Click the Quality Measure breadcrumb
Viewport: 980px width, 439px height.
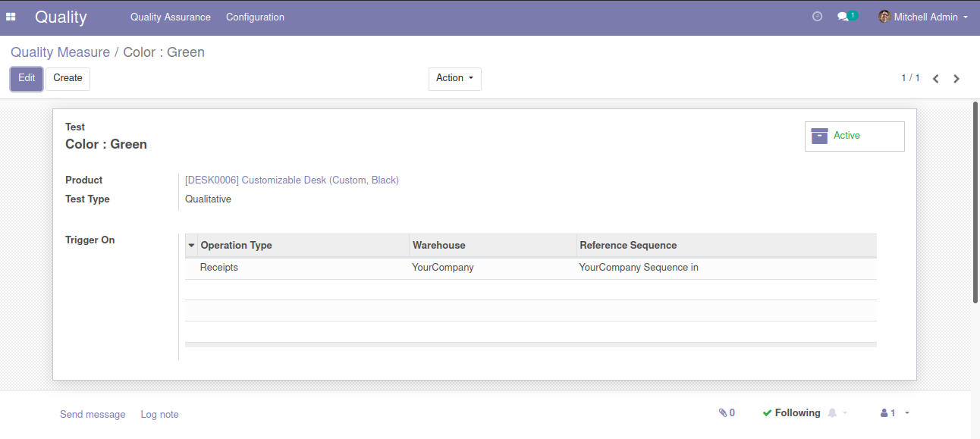click(60, 52)
